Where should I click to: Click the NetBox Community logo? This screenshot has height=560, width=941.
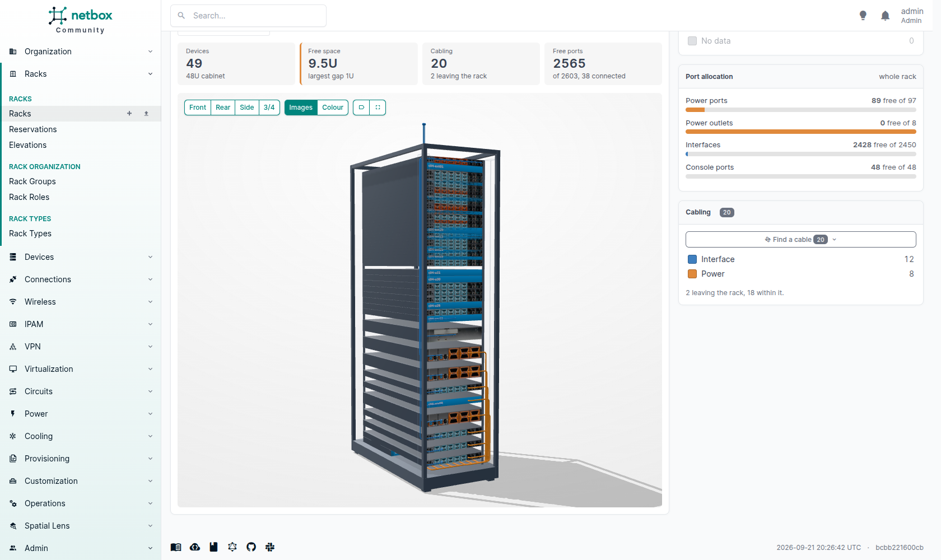click(x=80, y=20)
